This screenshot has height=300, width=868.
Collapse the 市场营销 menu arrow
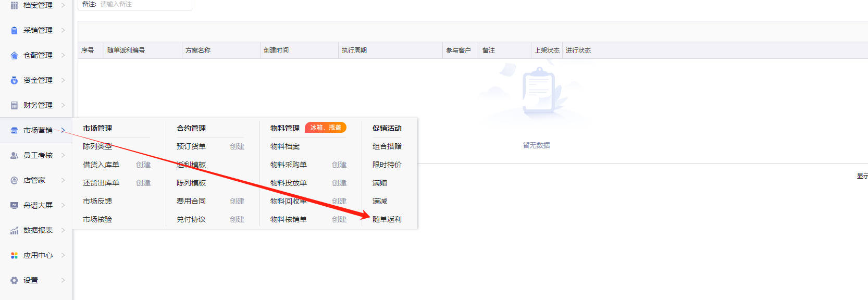click(63, 130)
